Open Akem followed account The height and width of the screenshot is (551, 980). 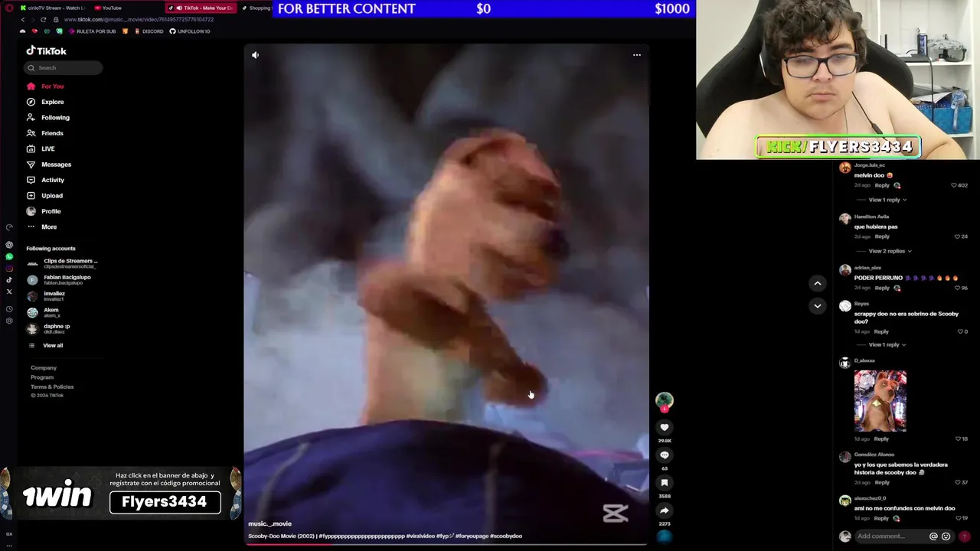[43, 312]
